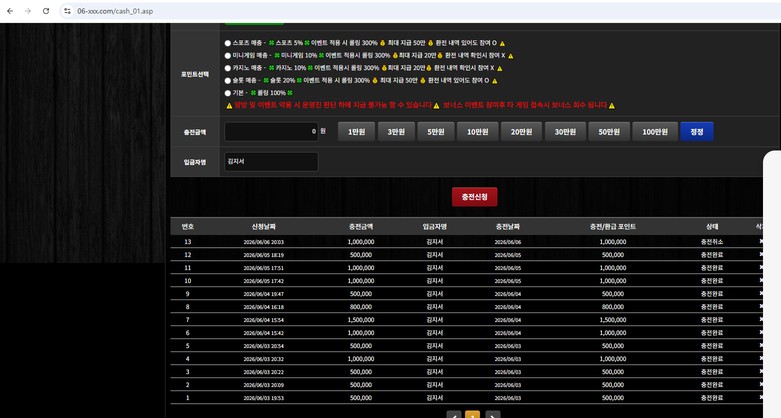
Task: Add 5만원 to the charge amount
Action: click(x=436, y=132)
